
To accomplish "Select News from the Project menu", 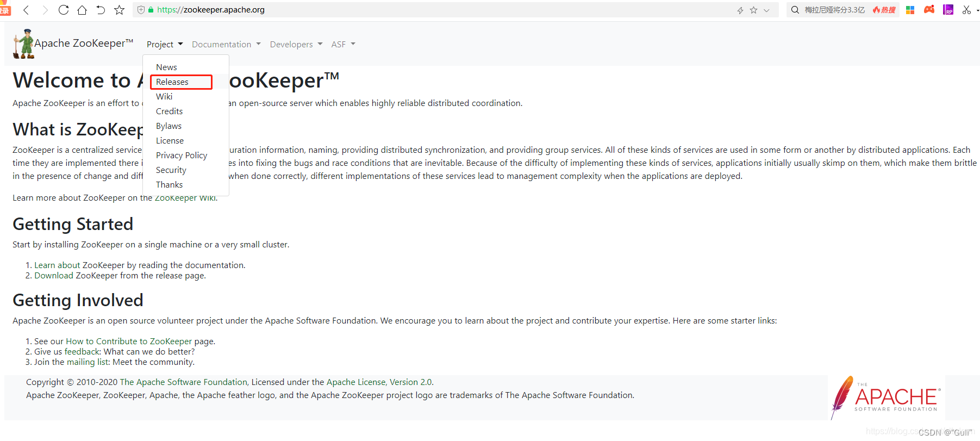I will (166, 67).
